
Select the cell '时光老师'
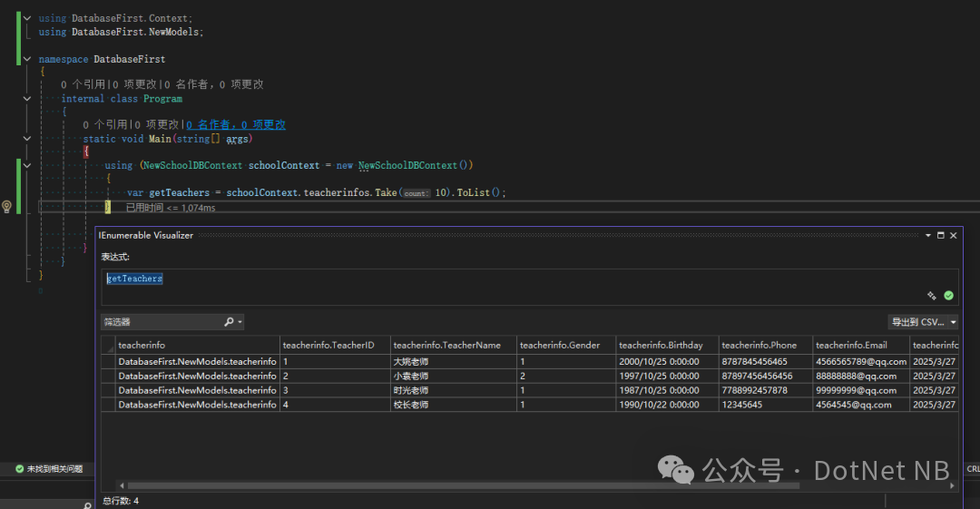(x=454, y=390)
